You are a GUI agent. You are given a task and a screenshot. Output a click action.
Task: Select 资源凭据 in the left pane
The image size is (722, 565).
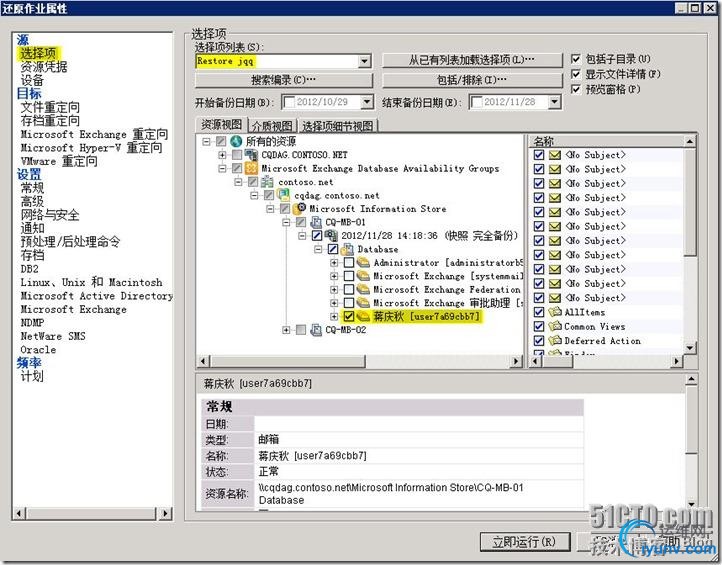[x=44, y=67]
